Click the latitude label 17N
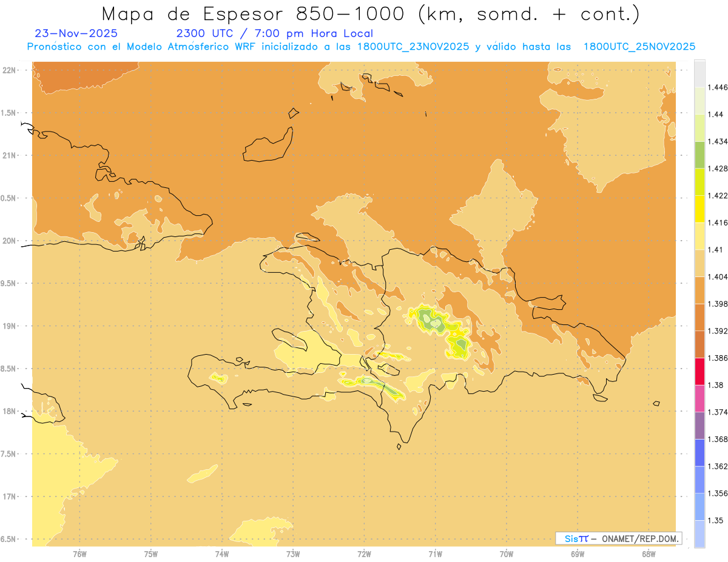 [9, 497]
